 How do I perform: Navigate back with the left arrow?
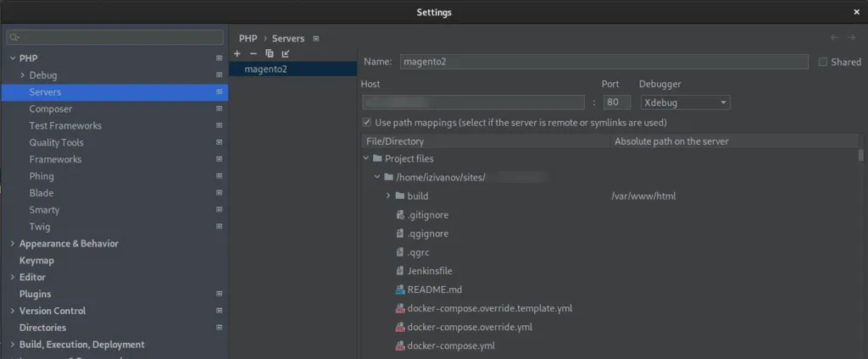(x=834, y=37)
